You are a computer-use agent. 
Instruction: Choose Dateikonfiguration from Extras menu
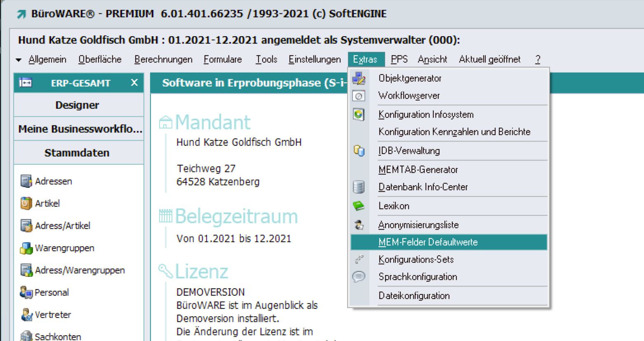(x=414, y=296)
